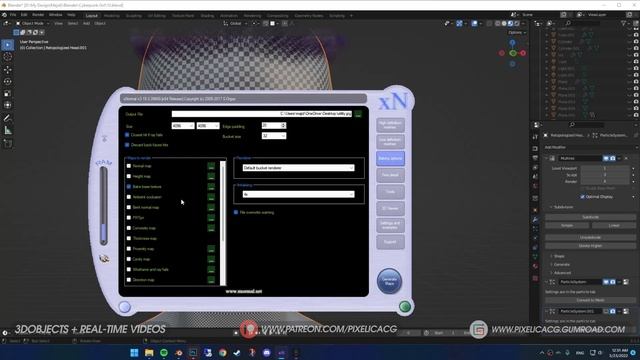Switch to the UV Editing workspace tab

157,16
